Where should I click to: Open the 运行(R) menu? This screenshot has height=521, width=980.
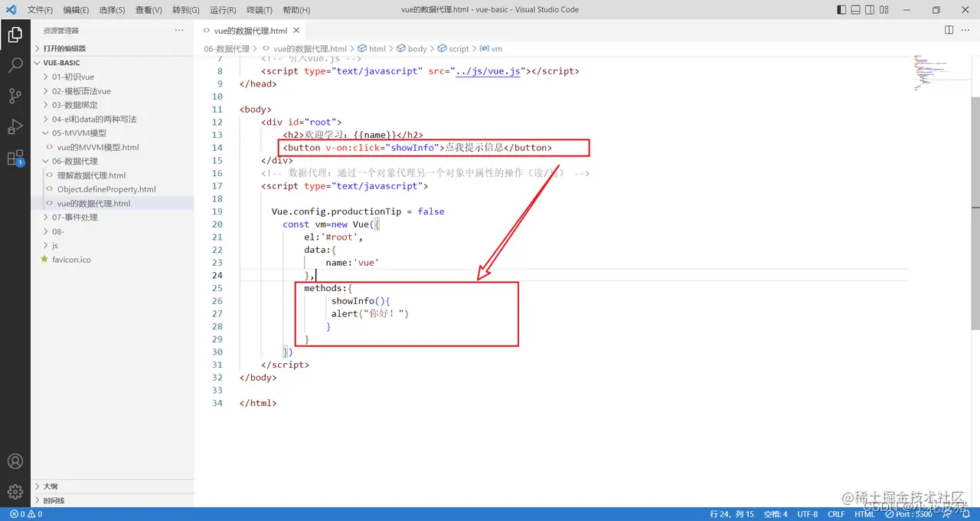pos(223,10)
